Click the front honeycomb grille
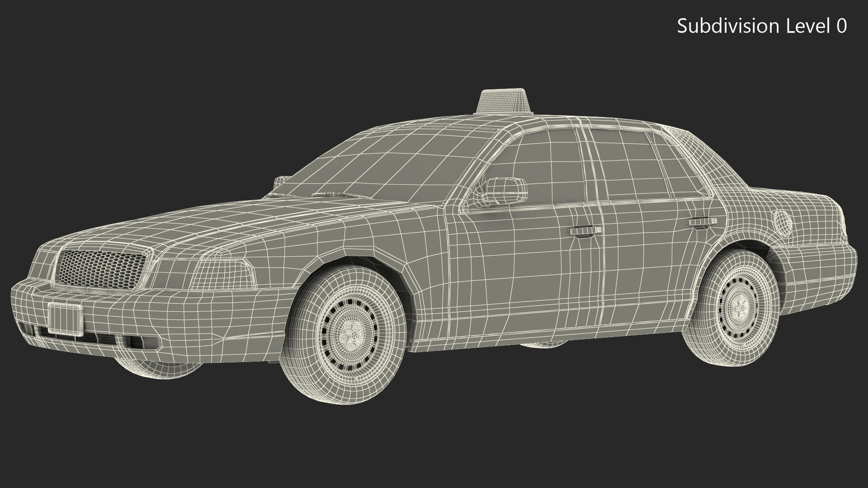The height and width of the screenshot is (488, 868). 102,268
